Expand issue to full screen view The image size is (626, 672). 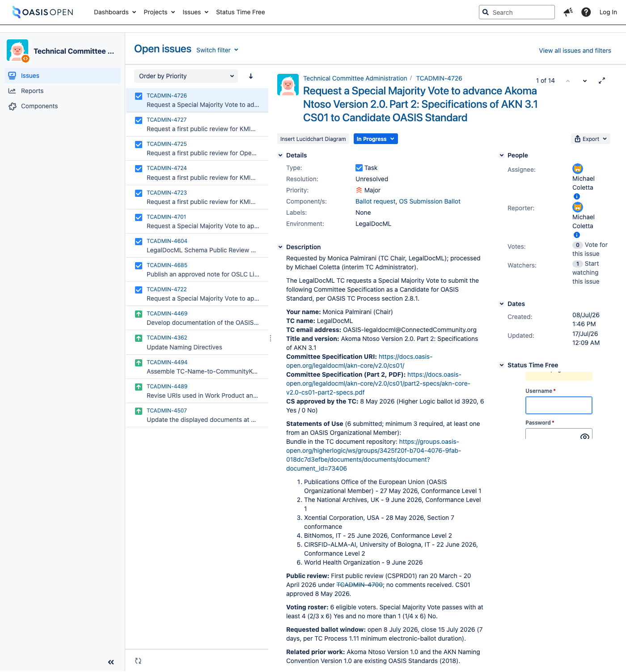pyautogui.click(x=602, y=81)
